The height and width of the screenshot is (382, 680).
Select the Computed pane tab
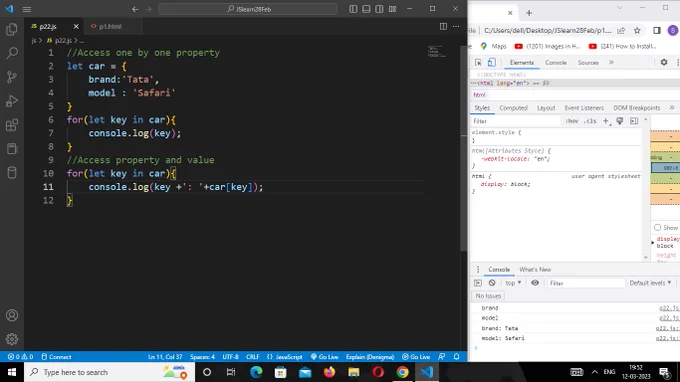click(513, 108)
